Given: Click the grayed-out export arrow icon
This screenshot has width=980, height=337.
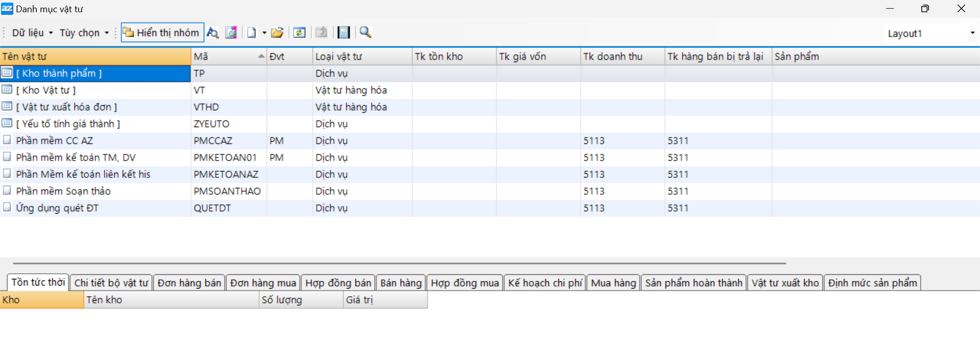Looking at the screenshot, I should coord(321,33).
